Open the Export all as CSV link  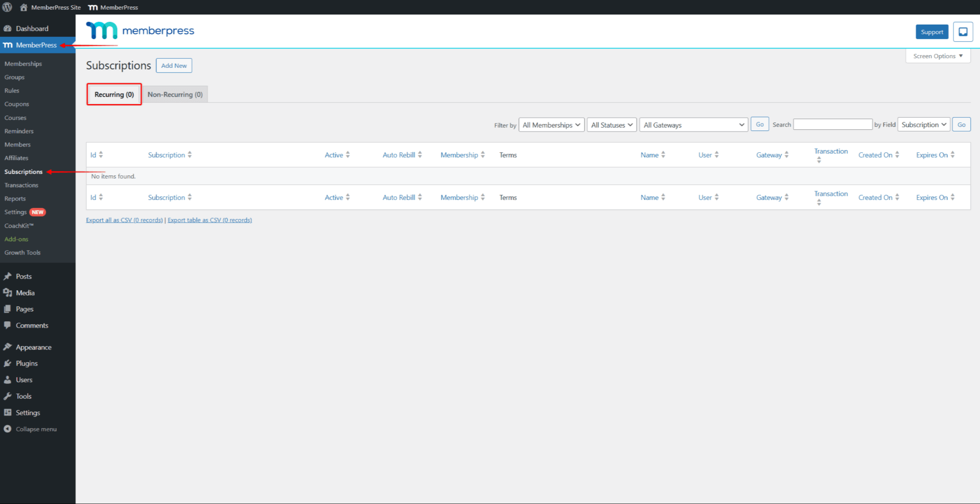click(124, 220)
